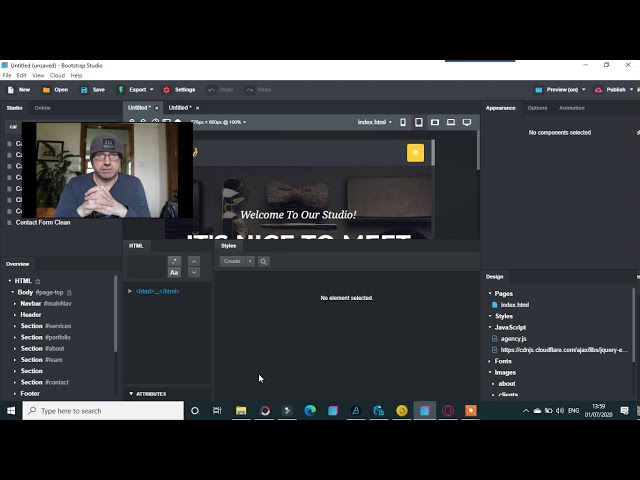Click the agency.js file icon
Screen dimensions: 640x480
495,339
